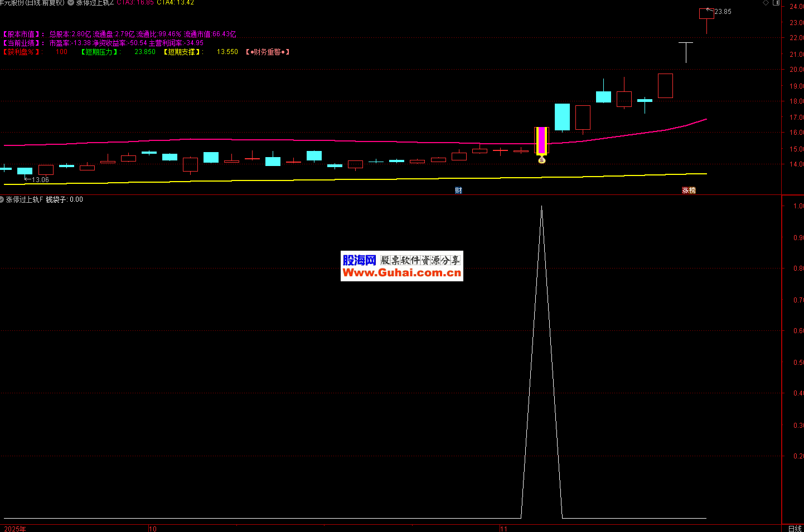Click the money bag signal icon under the magenta candle

541,160
